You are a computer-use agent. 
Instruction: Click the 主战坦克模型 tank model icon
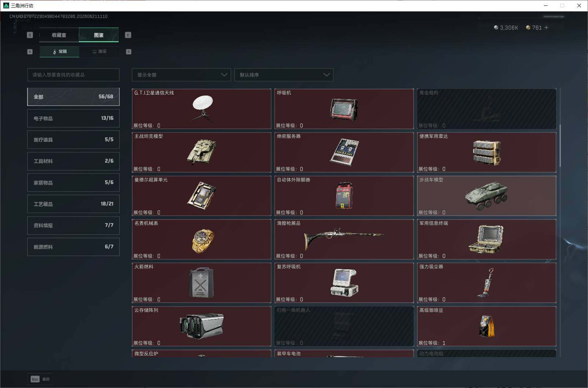click(x=202, y=152)
